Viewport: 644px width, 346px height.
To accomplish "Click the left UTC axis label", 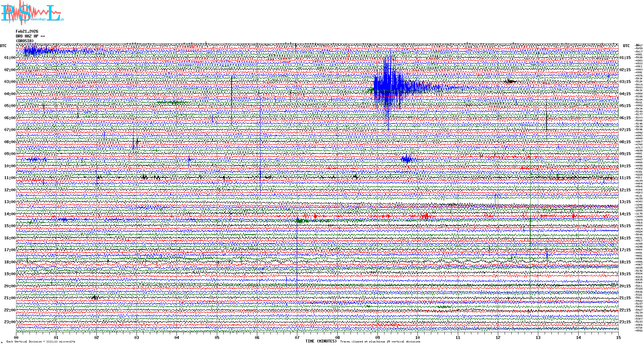I will [3, 46].
